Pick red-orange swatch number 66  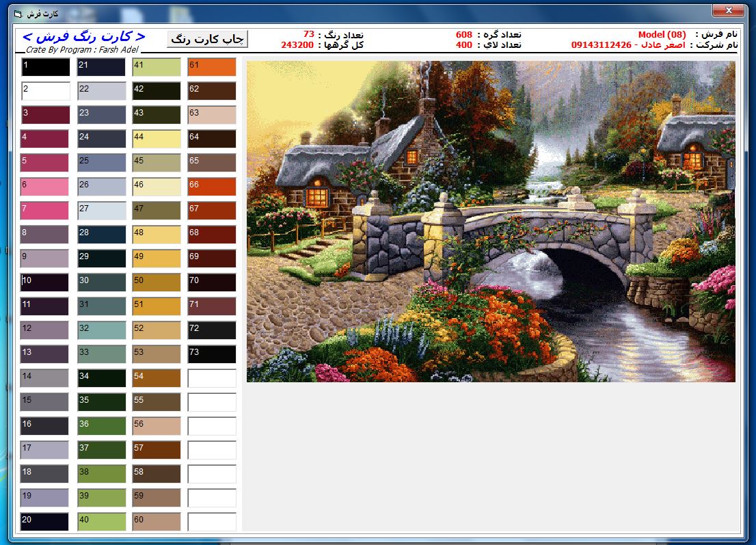[x=212, y=187]
